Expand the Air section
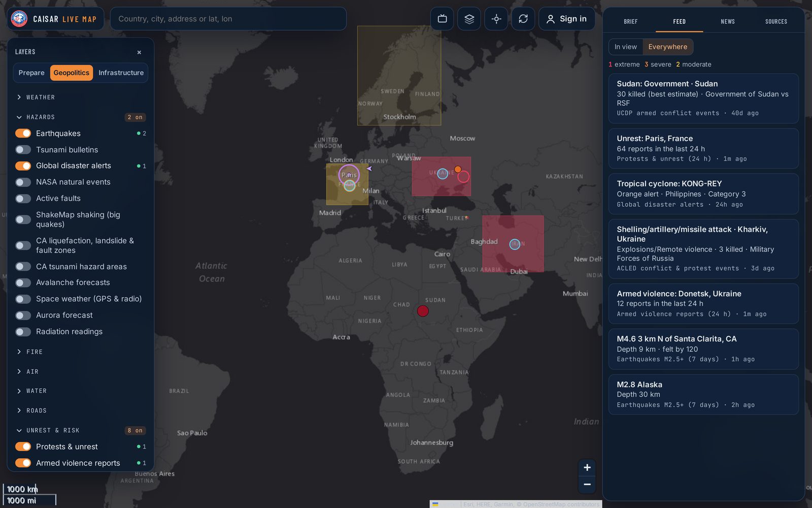Screen dimensions: 812x508 click(80, 372)
